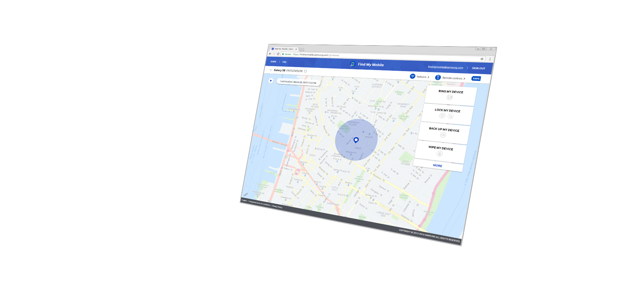Image resolution: width=644 pixels, height=302 pixels.
Task: Click the blue device location pin on map
Action: tap(356, 140)
